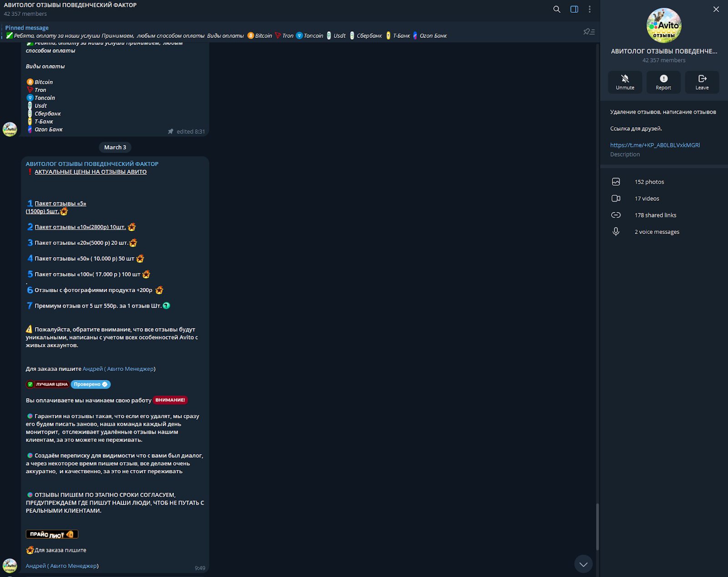The image size is (728, 577).
Task: Open search in the chat header
Action: [556, 9]
